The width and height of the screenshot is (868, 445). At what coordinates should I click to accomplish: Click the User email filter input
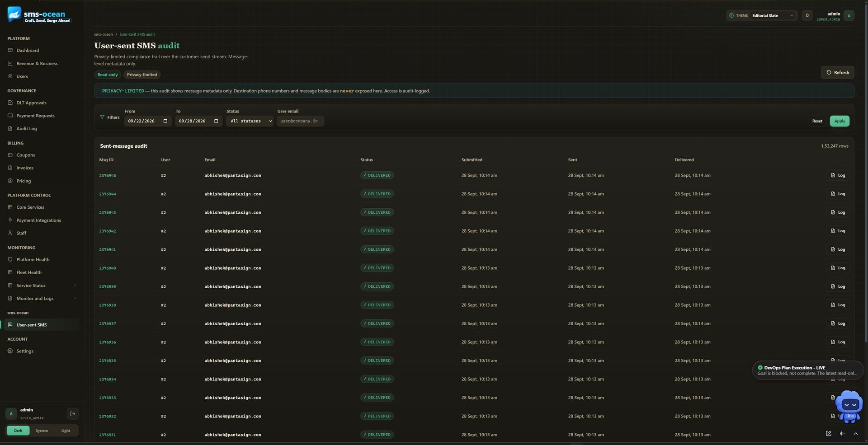tap(300, 121)
